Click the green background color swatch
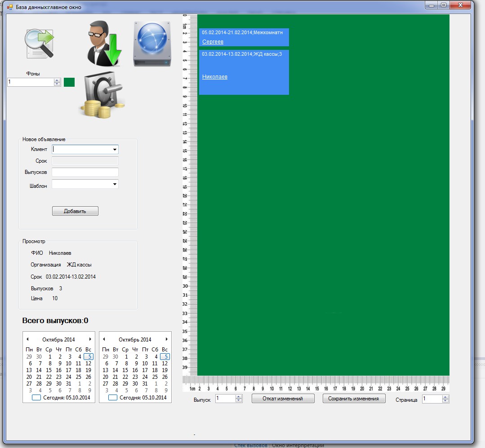 coord(69,82)
